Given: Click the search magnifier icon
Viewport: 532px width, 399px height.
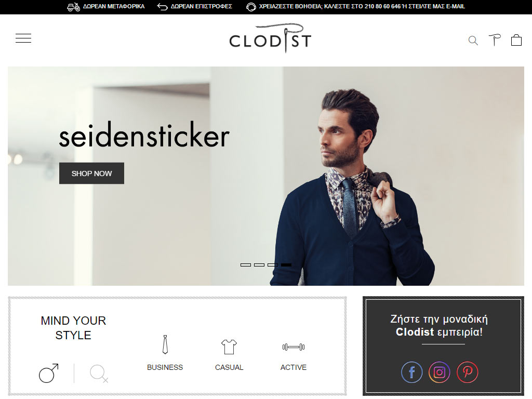Looking at the screenshot, I should [x=473, y=41].
